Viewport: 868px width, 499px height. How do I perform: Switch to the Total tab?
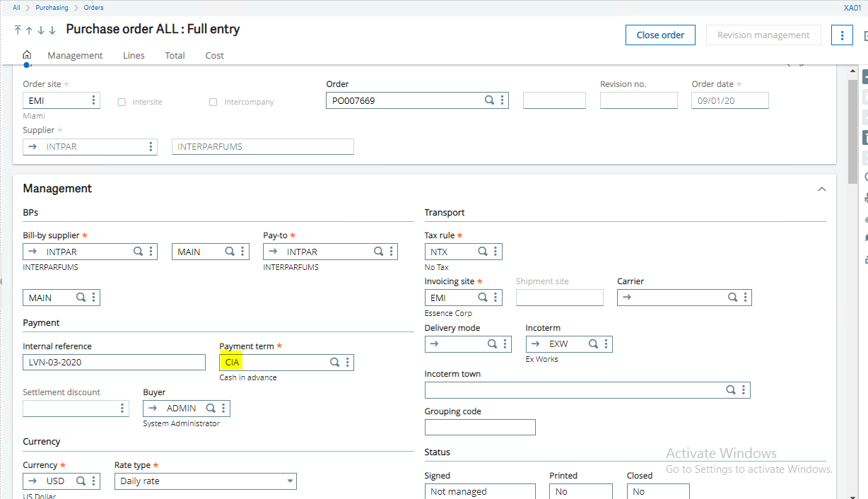pyautogui.click(x=175, y=55)
